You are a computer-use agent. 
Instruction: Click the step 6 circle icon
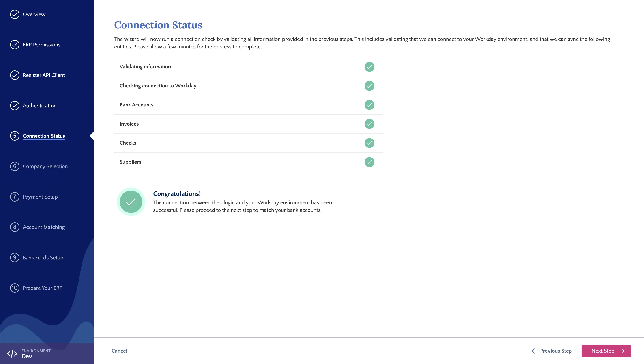pos(15,166)
